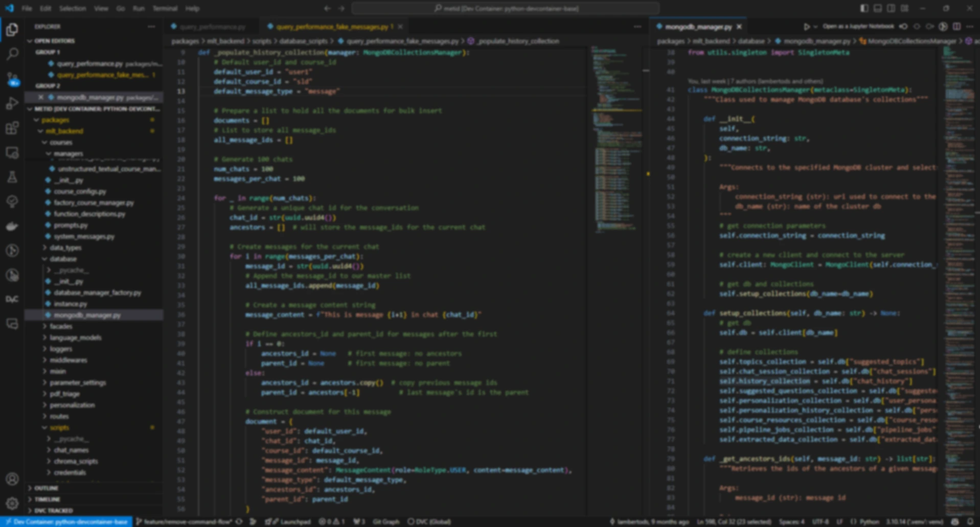
Task: Click the Manage settings gear icon
Action: coord(12,503)
